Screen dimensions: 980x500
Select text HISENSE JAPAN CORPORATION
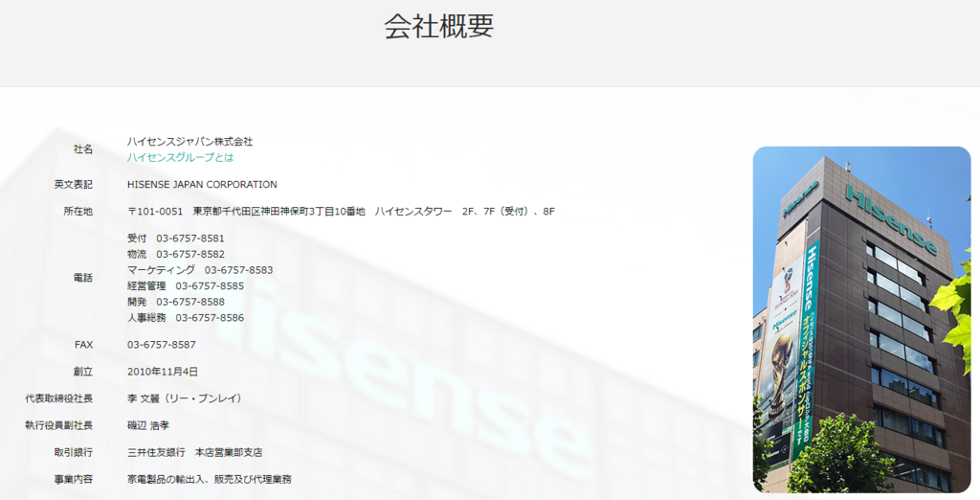(x=202, y=185)
